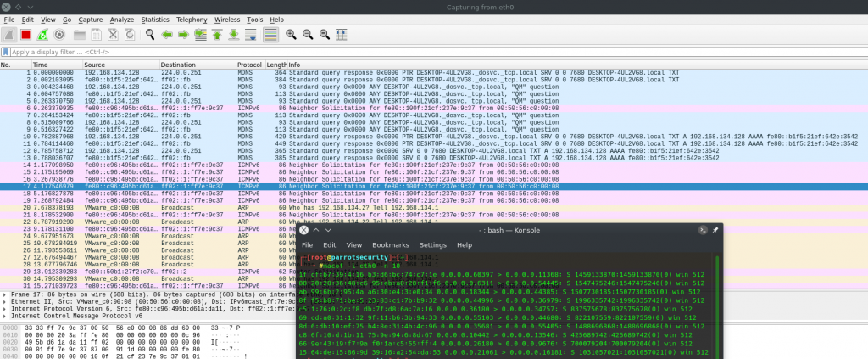Toggle auto-scroll during live capture
Image resolution: width=868 pixels, height=359 pixels.
pyautogui.click(x=250, y=34)
